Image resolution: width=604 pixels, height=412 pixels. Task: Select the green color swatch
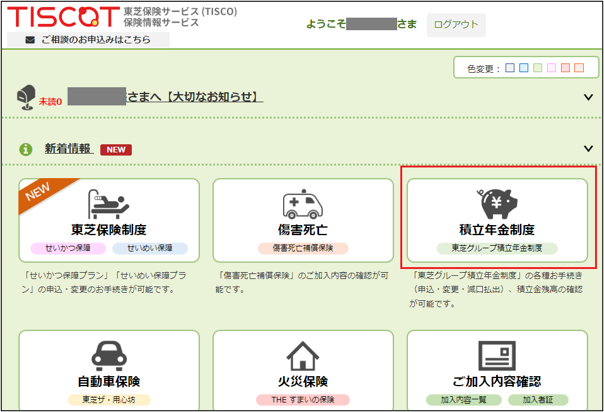(537, 68)
